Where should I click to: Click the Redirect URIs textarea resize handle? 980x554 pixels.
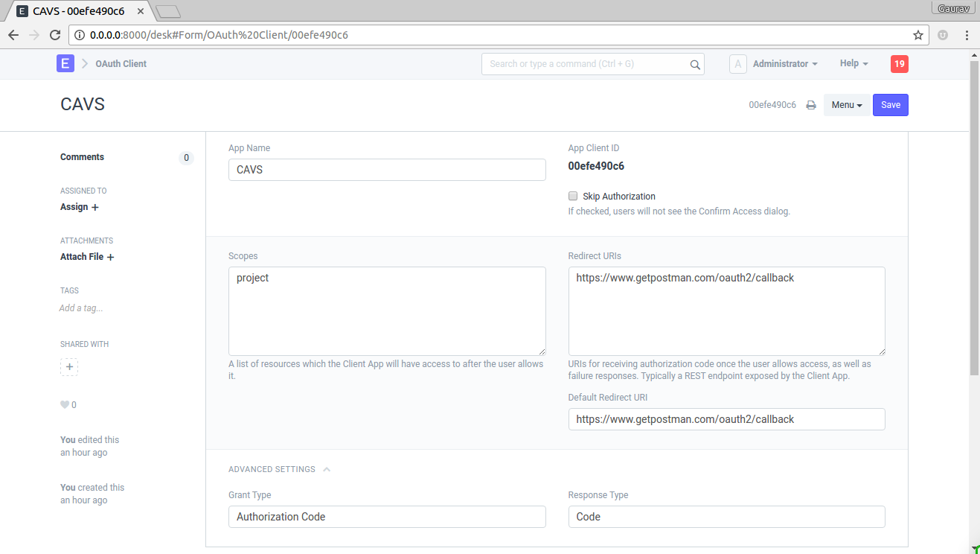coord(881,351)
